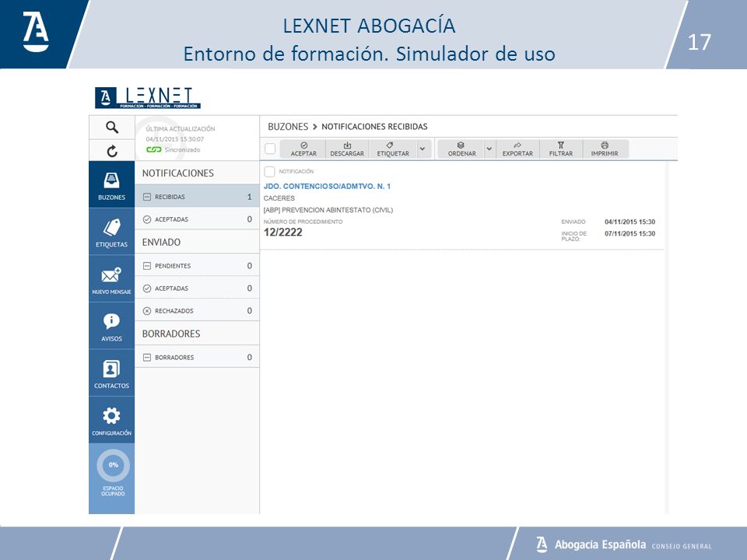The height and width of the screenshot is (560, 747).
Task: Click the Aceptar toolbar button
Action: click(303, 149)
